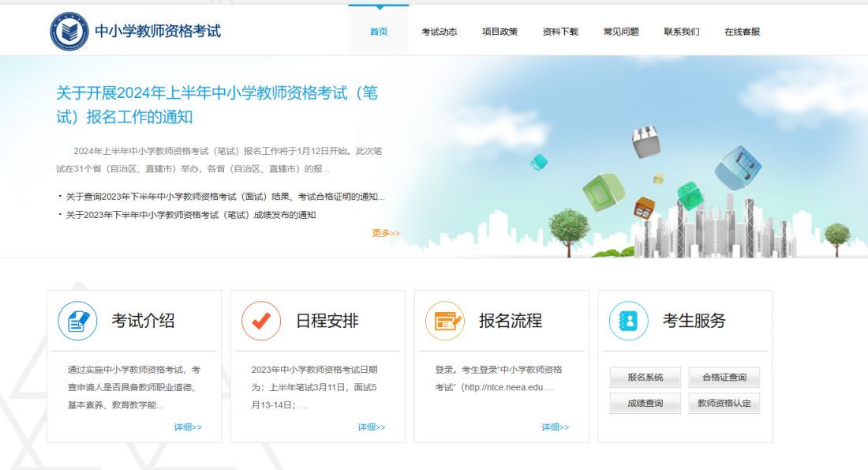Click the 教师资格认定 button
The height and width of the screenshot is (470, 868).
pos(724,404)
